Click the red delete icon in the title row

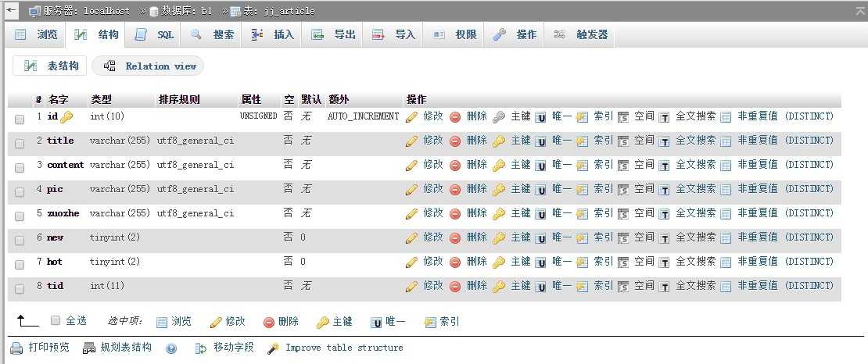click(x=455, y=141)
